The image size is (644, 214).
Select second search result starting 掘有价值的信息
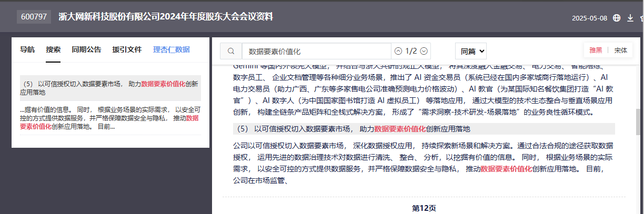click(x=110, y=118)
